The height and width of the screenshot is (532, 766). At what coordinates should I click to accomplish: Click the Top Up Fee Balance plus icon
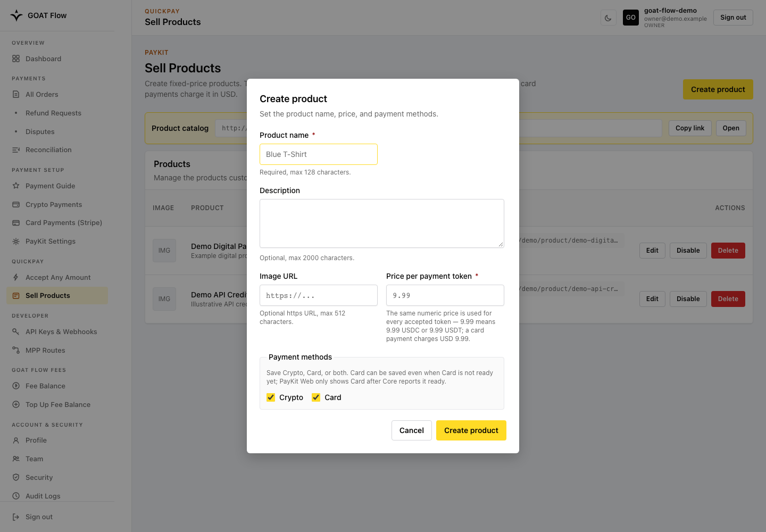click(x=16, y=405)
